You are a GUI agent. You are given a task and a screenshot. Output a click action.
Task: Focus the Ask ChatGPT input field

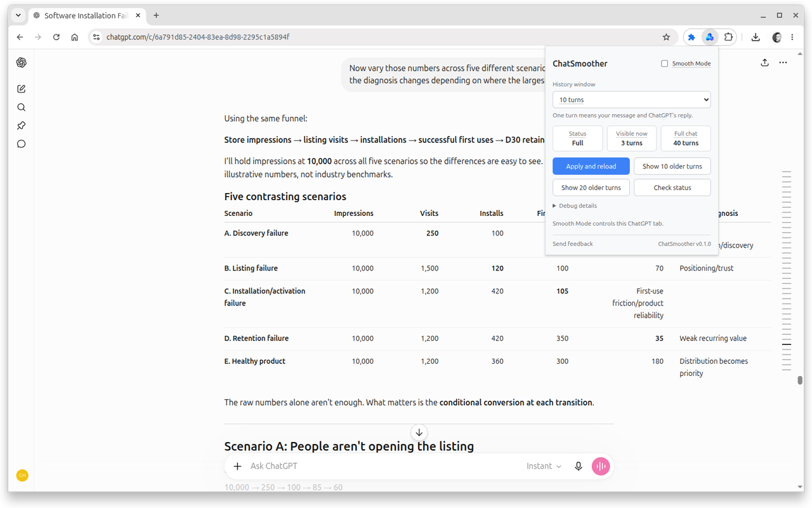pos(384,466)
